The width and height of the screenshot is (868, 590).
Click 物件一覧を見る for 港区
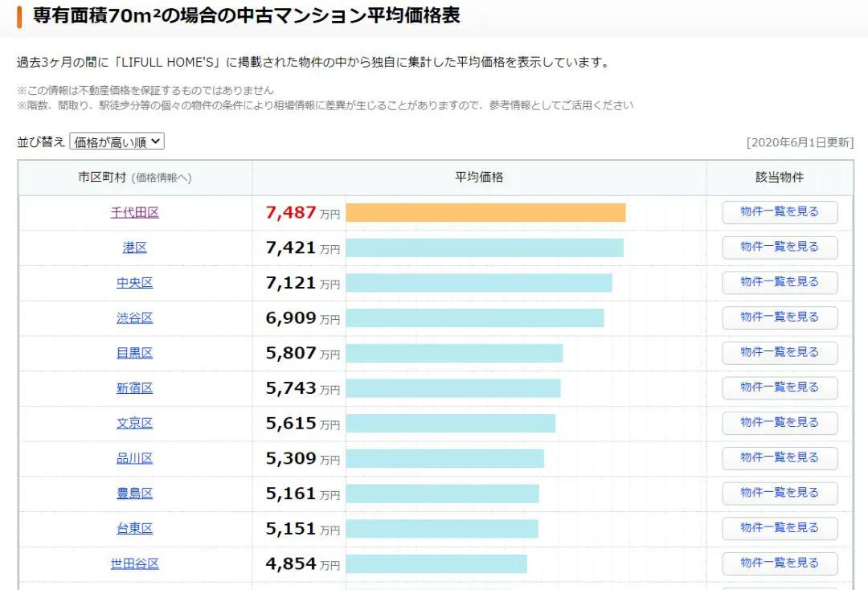point(779,248)
